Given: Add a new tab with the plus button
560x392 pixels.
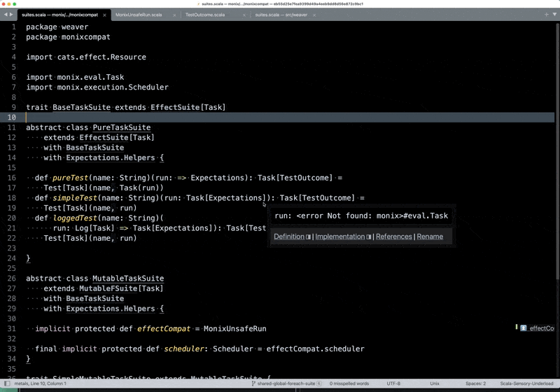Looking at the screenshot, I should 547,15.
